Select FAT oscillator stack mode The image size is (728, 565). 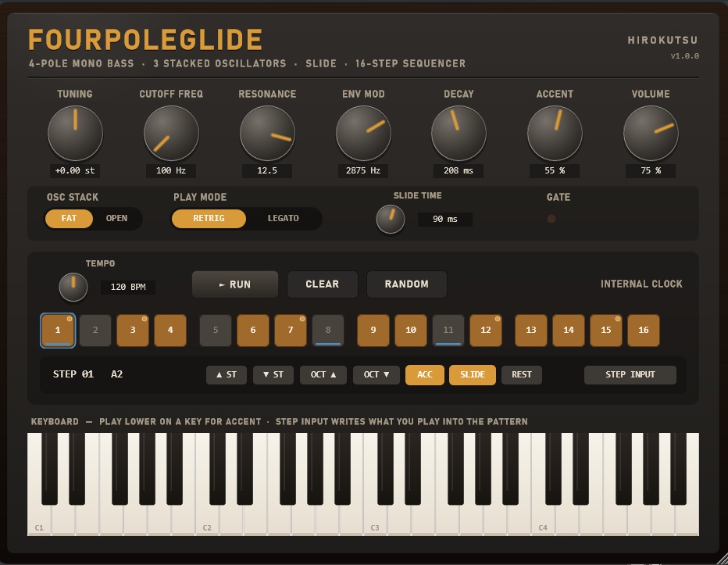69,218
